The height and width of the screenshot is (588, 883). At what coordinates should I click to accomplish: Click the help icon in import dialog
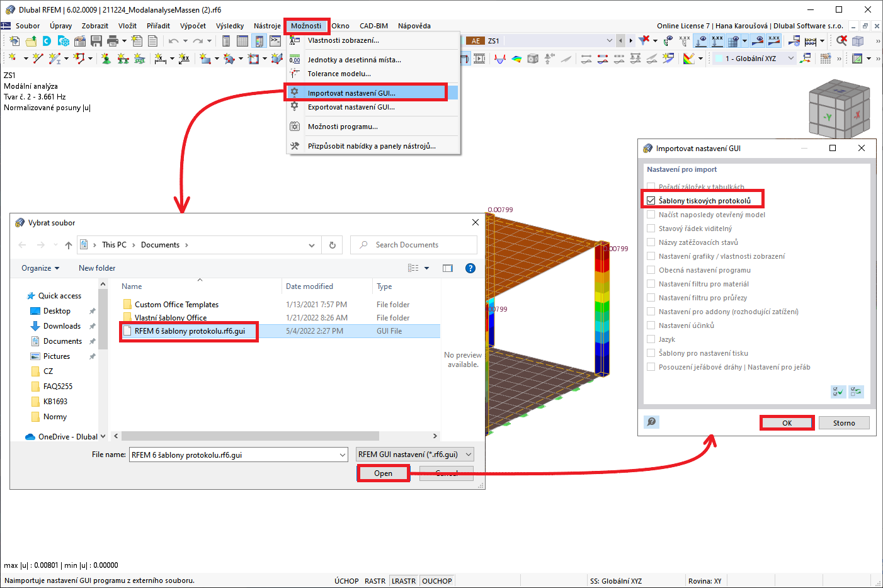[x=652, y=422]
